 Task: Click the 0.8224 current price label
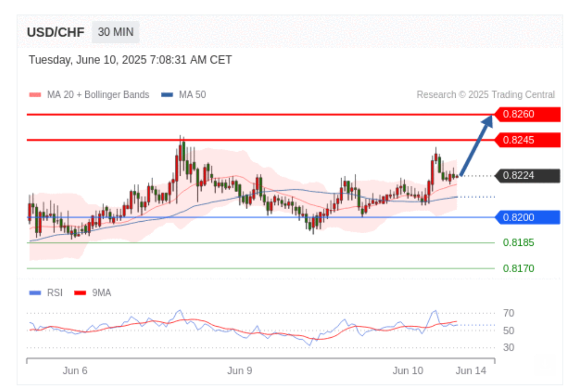[527, 176]
